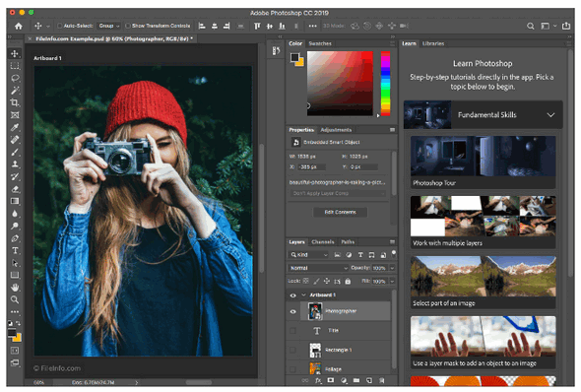
Task: Open the Kind layer filter dropdown
Action: click(308, 255)
